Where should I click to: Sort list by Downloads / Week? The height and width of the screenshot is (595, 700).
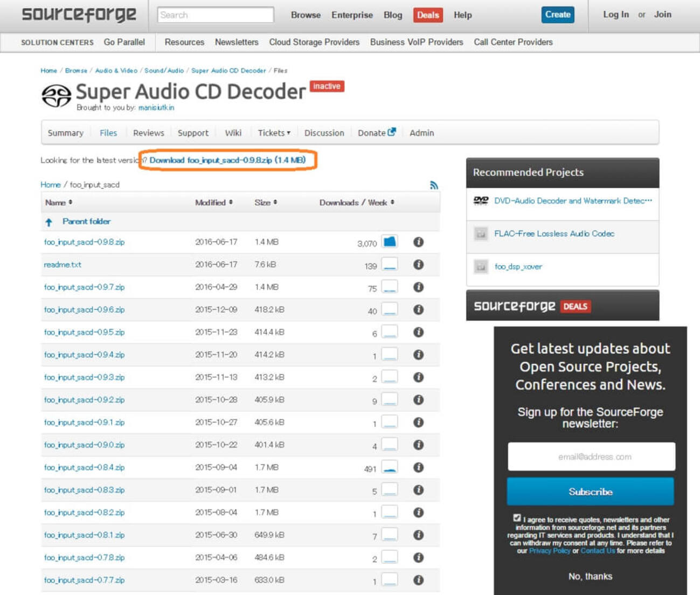coord(356,203)
